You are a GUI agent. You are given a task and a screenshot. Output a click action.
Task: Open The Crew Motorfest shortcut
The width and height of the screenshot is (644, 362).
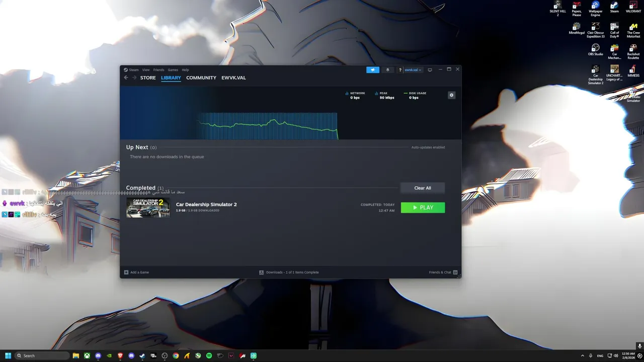tap(633, 31)
